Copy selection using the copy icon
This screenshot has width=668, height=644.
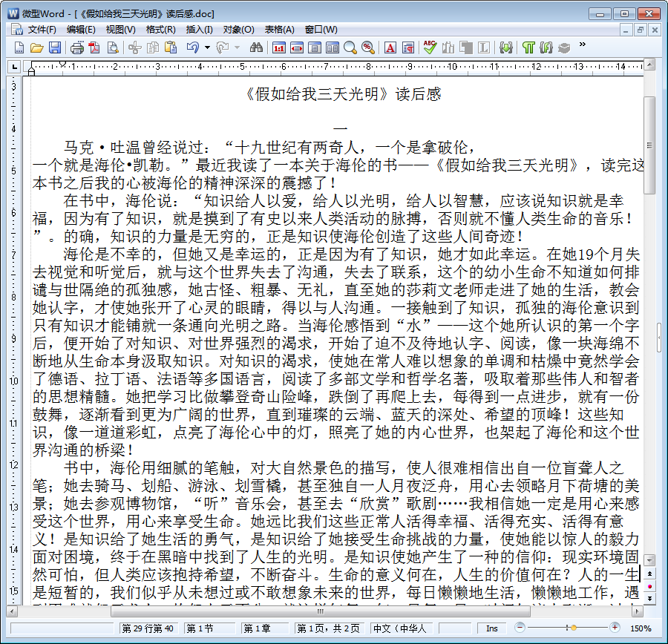pos(152,47)
